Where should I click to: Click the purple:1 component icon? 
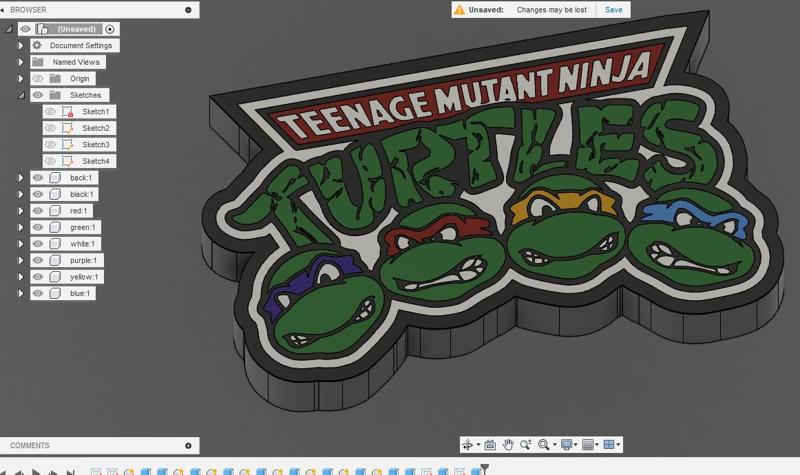[x=55, y=260]
